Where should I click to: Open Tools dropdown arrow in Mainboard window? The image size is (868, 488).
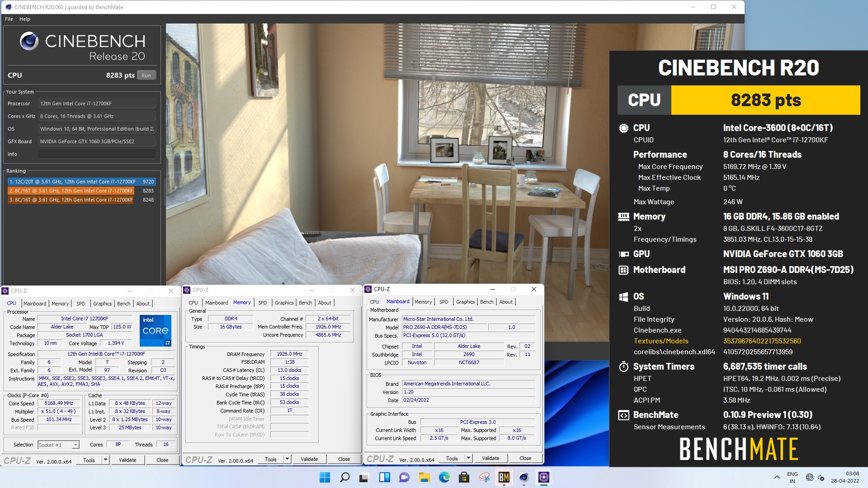(468, 458)
